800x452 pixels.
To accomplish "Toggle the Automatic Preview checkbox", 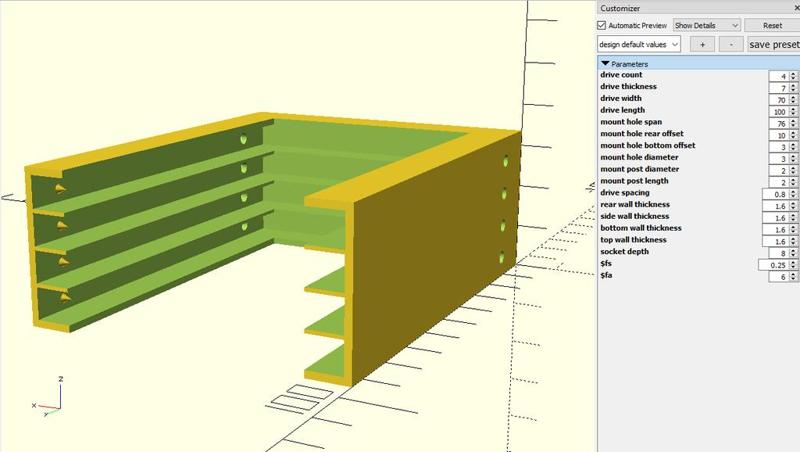I will click(x=602, y=25).
